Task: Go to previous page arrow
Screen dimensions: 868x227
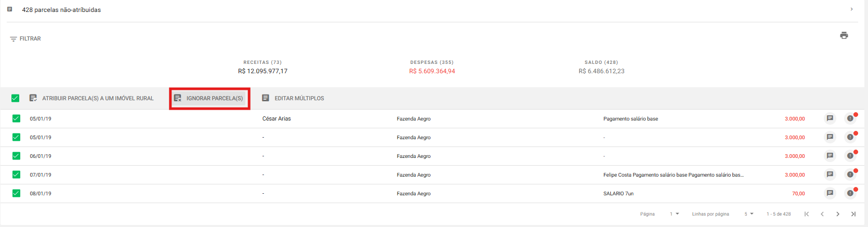Action: click(822, 214)
